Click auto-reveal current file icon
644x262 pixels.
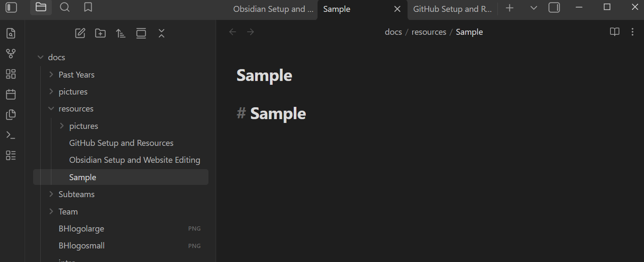click(141, 33)
